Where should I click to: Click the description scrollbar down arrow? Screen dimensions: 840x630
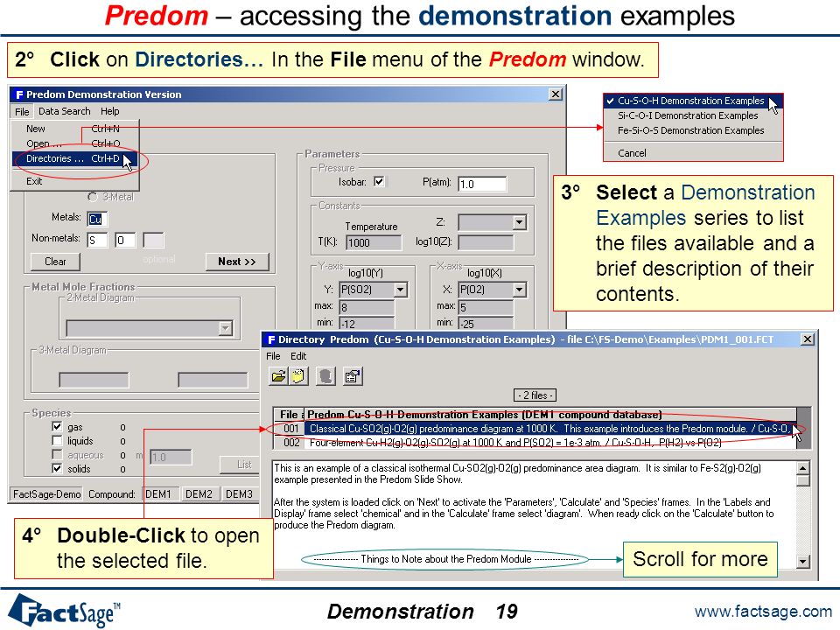pyautogui.click(x=802, y=562)
